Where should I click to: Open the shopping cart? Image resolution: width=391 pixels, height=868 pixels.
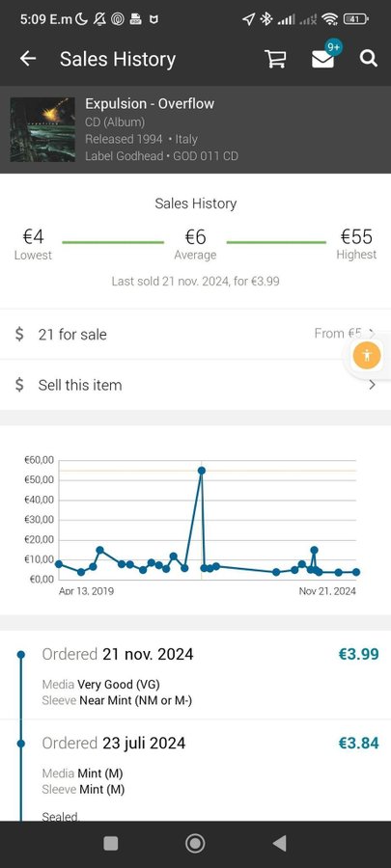tap(275, 59)
